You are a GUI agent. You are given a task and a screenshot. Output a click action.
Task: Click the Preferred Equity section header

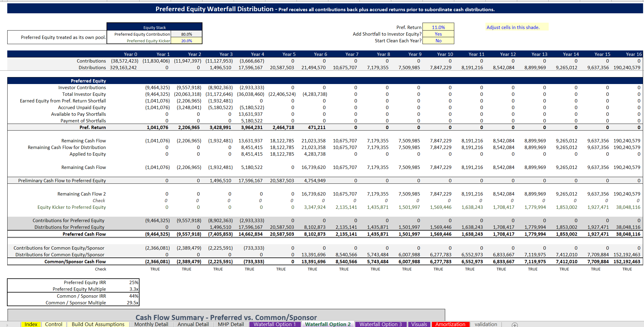tap(88, 81)
